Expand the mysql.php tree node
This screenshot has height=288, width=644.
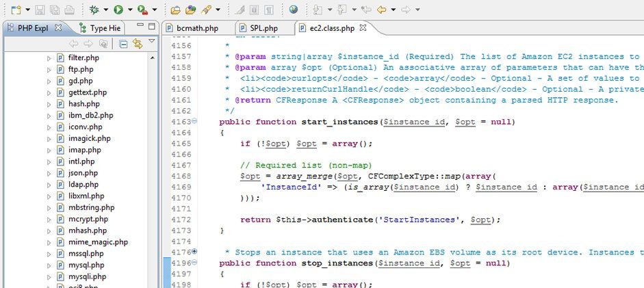pyautogui.click(x=49, y=265)
